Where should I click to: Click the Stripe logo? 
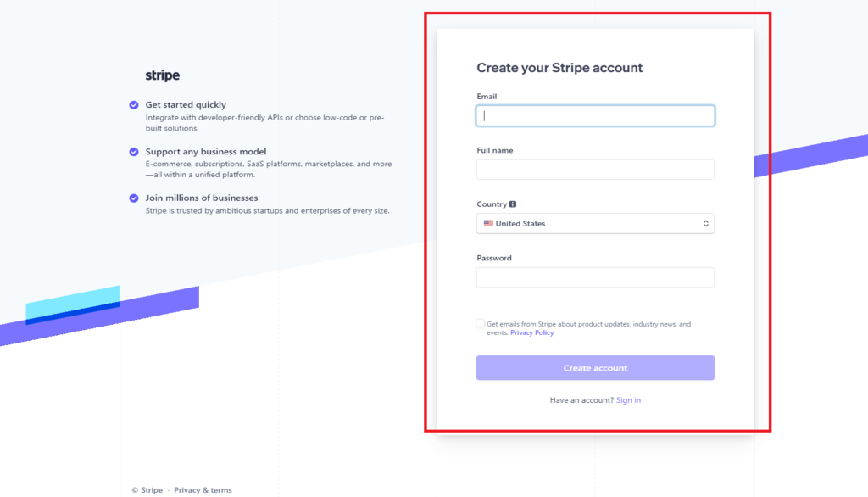pos(162,75)
